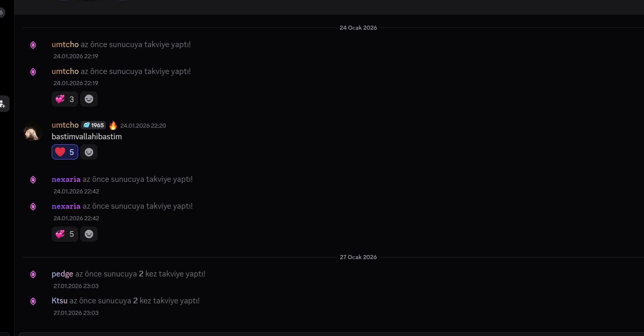The width and height of the screenshot is (644, 336).
Task: Toggle the sparkling hearts reaction with 3
Action: tap(65, 99)
